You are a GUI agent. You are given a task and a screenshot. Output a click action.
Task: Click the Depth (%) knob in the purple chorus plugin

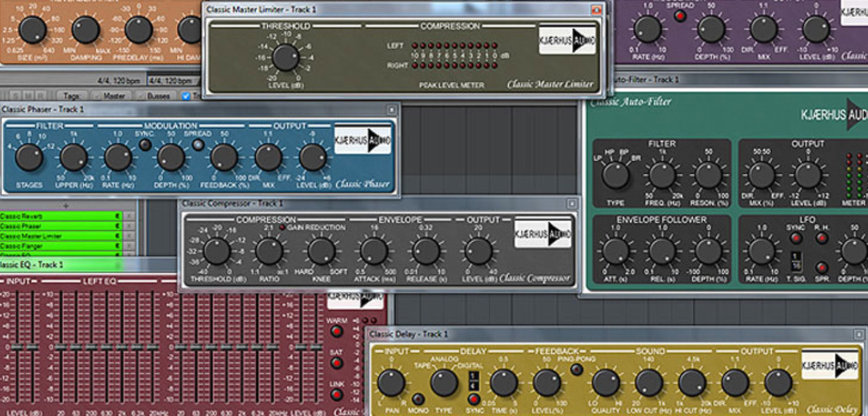coord(711,29)
